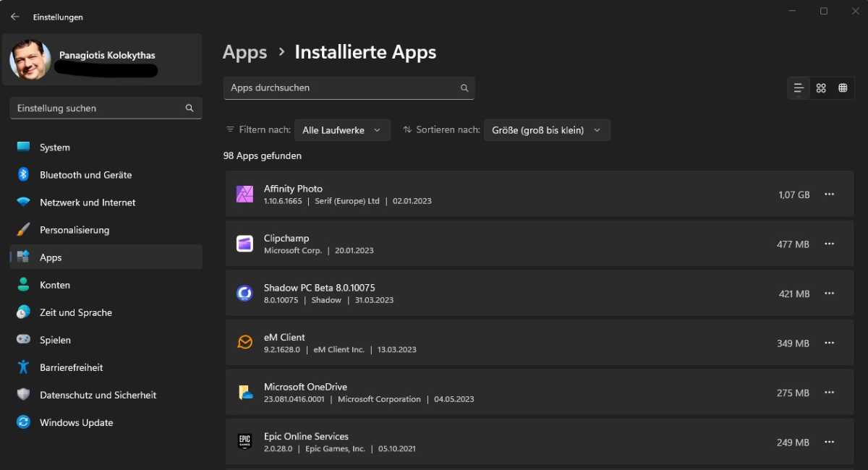The width and height of the screenshot is (868, 470).
Task: Select Konten in the sidebar
Action: [x=106, y=284]
